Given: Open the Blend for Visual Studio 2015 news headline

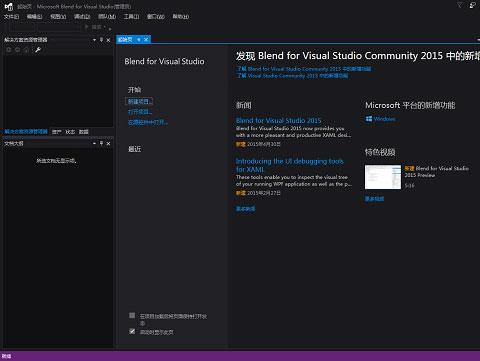Looking at the screenshot, I should tap(279, 120).
